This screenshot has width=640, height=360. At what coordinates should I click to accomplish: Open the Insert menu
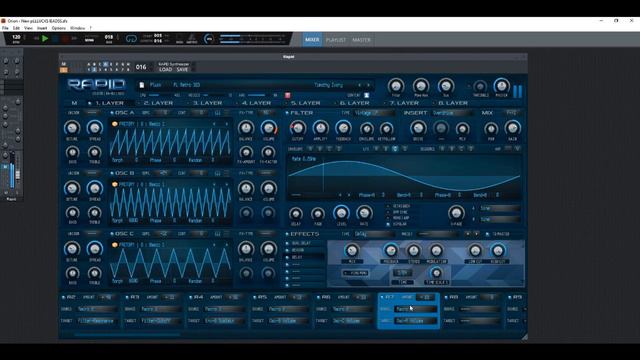click(x=42, y=28)
